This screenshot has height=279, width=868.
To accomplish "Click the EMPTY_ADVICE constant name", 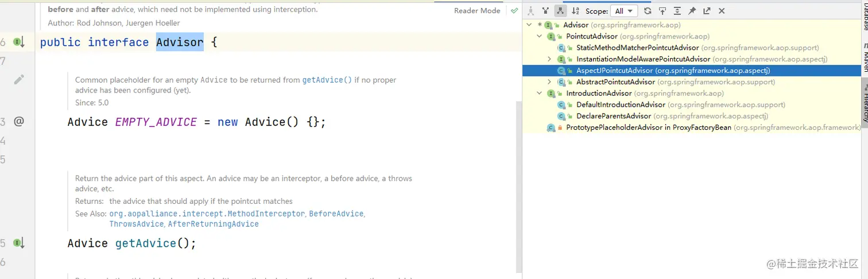I will [156, 122].
